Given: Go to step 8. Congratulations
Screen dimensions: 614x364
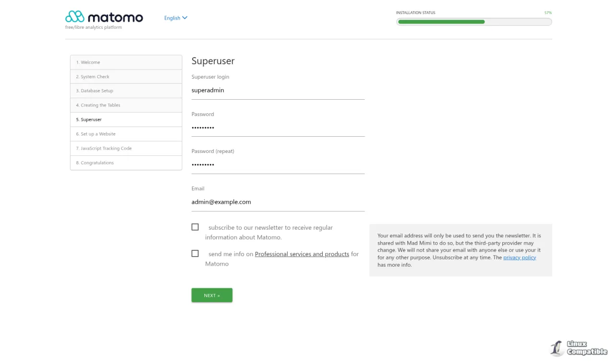Looking at the screenshot, I should coord(126,163).
